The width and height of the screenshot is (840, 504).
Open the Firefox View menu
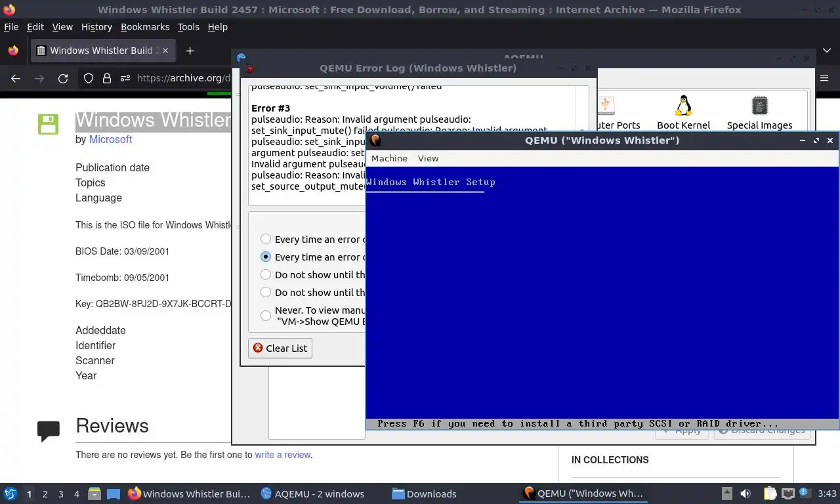point(62,27)
